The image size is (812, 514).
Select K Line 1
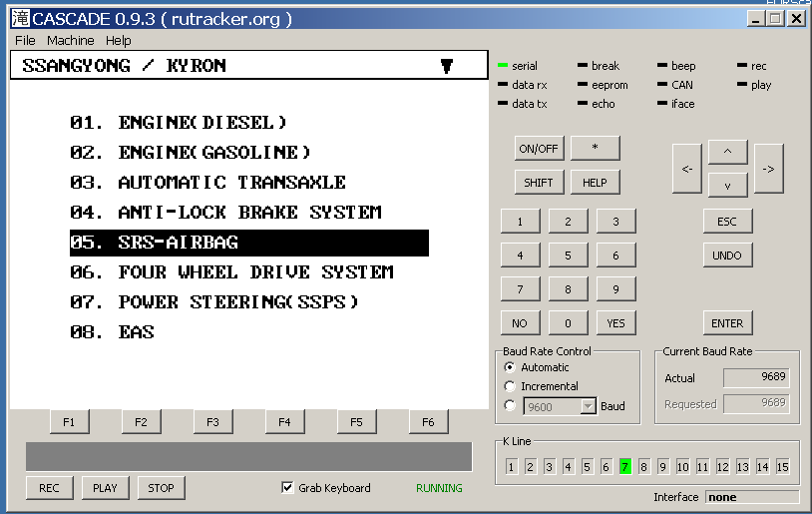(x=511, y=467)
